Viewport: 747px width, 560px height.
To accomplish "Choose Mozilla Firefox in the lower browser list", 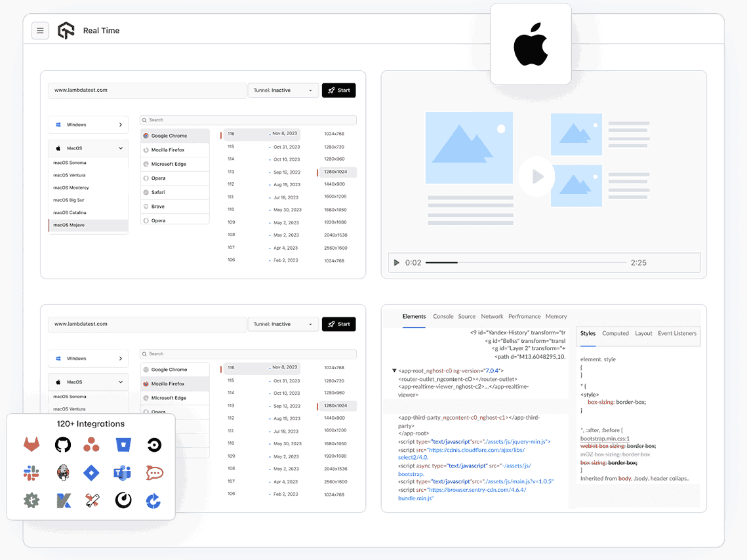I will point(175,384).
